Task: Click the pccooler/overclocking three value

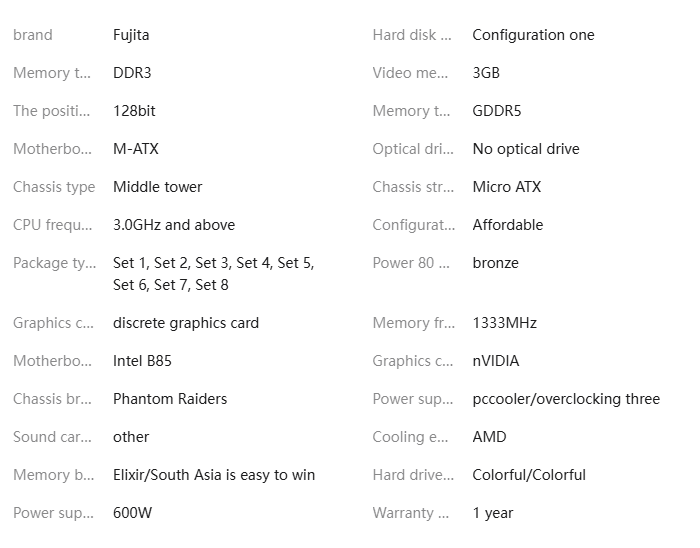Action: [566, 399]
